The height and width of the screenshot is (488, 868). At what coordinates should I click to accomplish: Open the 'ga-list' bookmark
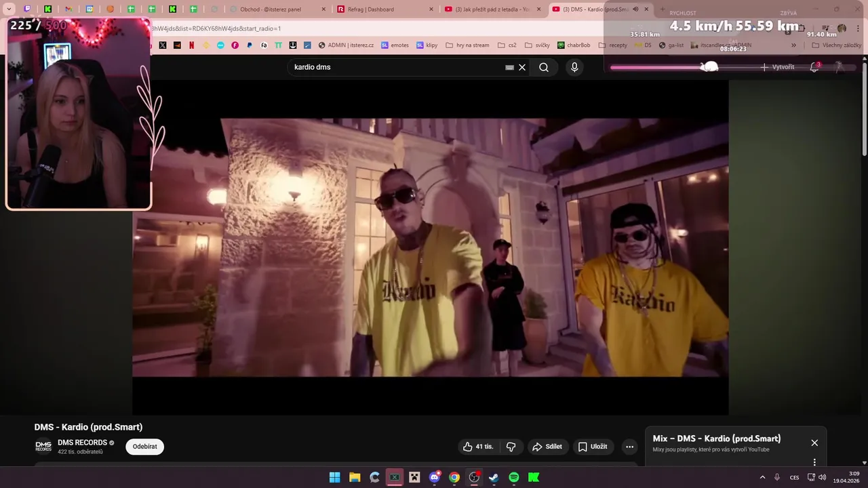[671, 45]
